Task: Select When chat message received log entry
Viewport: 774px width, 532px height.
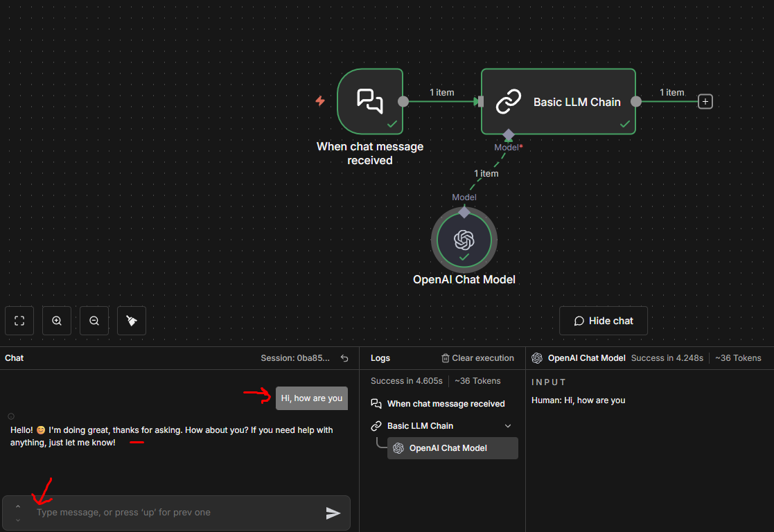Action: [446, 403]
